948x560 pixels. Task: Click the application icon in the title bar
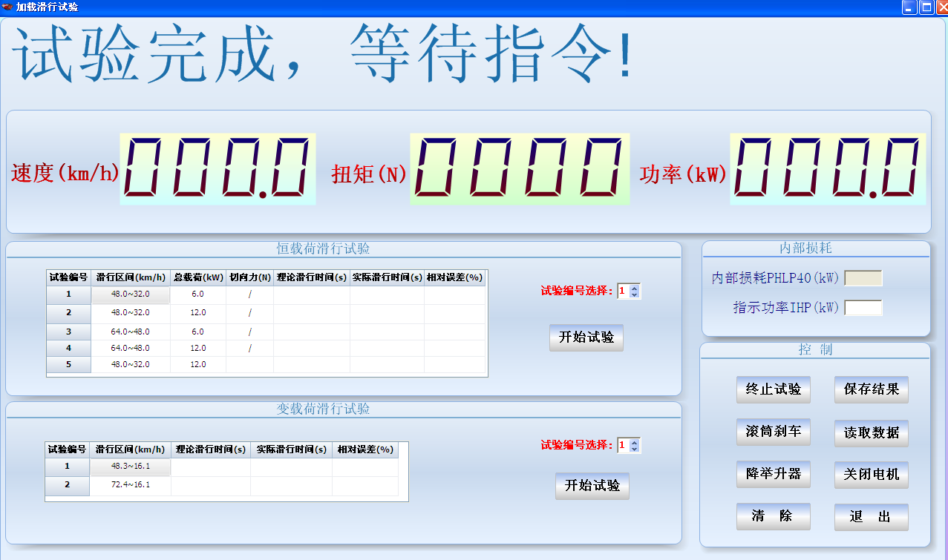(7, 7)
